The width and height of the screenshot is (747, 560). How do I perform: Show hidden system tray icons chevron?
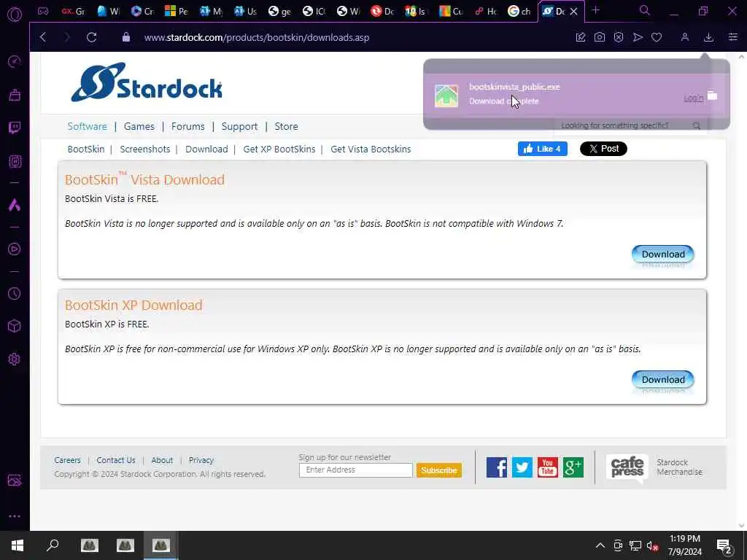tap(600, 545)
